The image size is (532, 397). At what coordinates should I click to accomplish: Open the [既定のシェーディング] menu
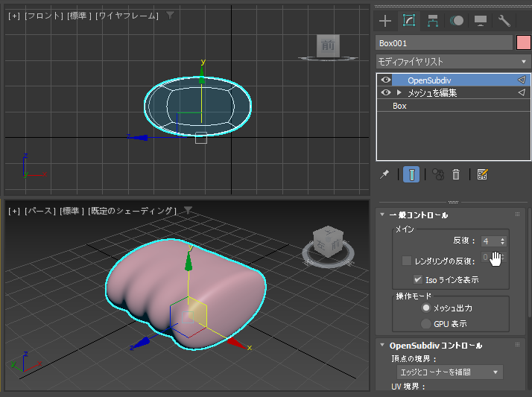[132, 211]
